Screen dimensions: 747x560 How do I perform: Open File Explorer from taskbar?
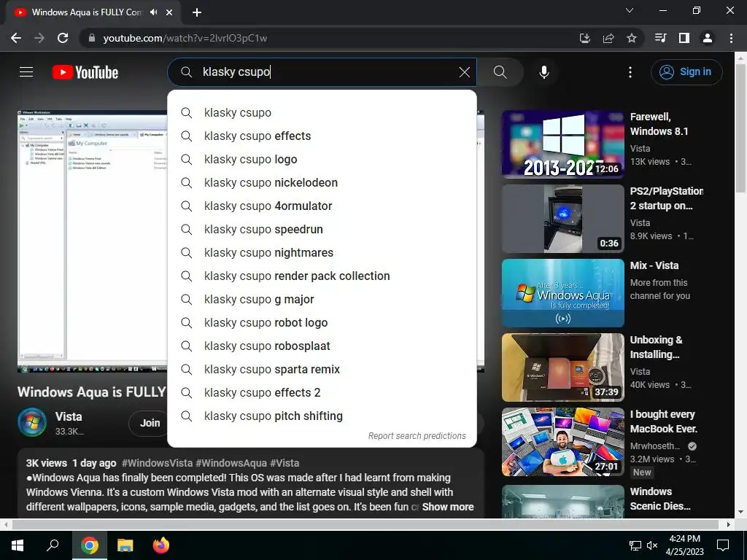tap(125, 545)
